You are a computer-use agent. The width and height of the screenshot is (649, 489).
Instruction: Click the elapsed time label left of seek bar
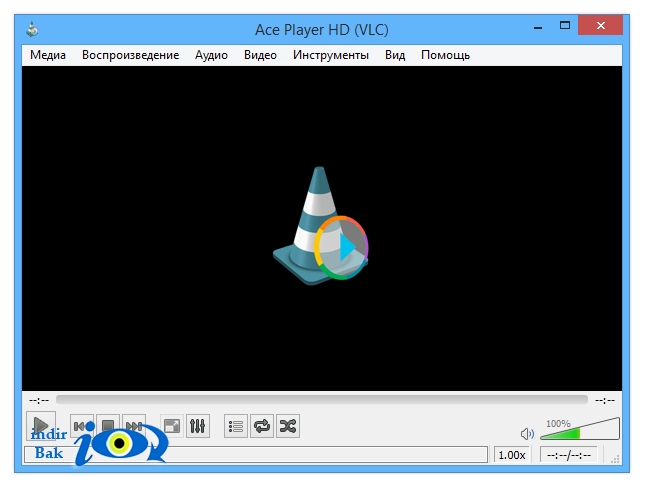39,400
